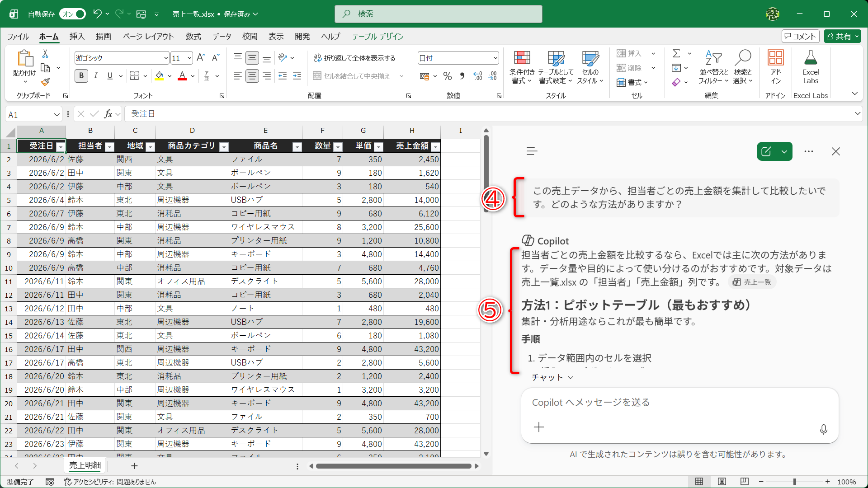Expand the チャット mode dropdown
The width and height of the screenshot is (868, 488).
[552, 378]
